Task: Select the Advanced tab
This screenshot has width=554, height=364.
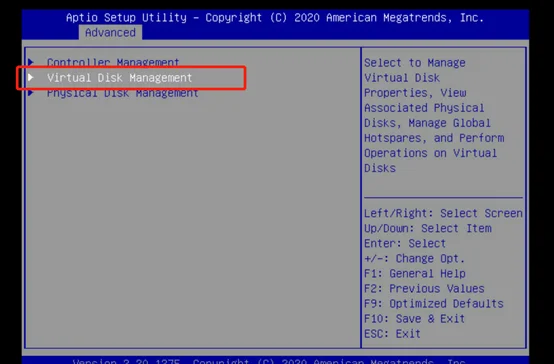Action: coord(110,33)
